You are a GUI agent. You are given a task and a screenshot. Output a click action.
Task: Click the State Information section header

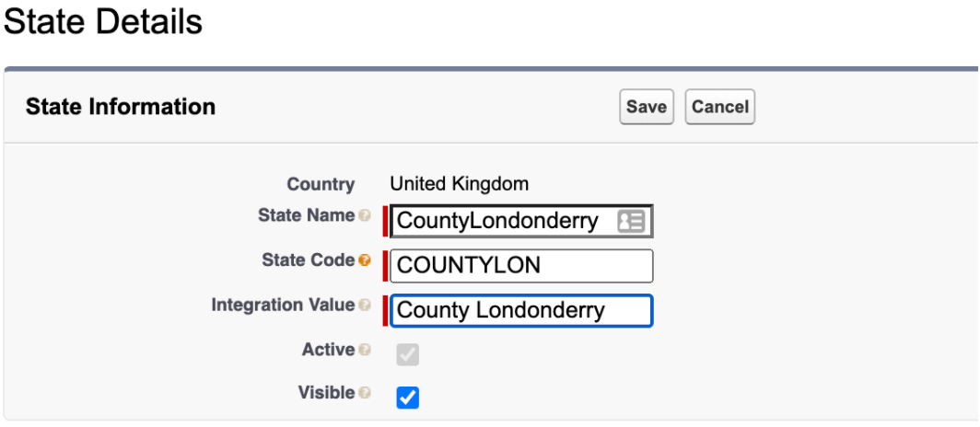pos(121,107)
